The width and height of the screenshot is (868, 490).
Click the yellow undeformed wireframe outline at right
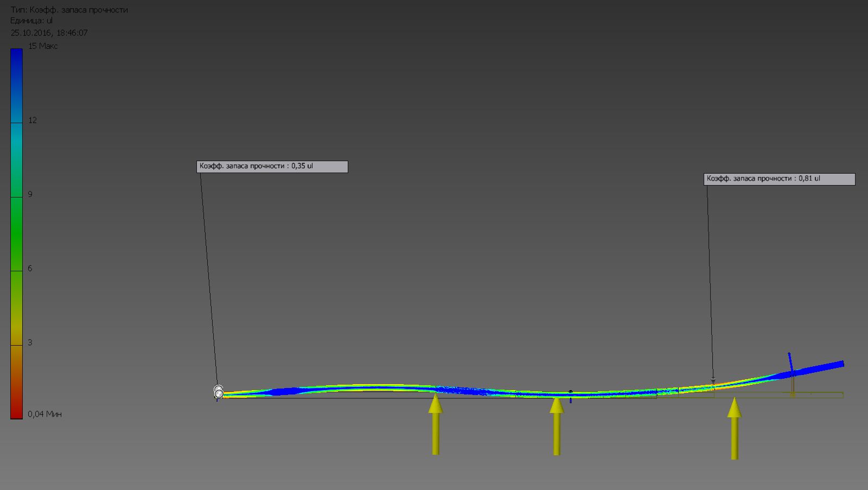click(814, 395)
